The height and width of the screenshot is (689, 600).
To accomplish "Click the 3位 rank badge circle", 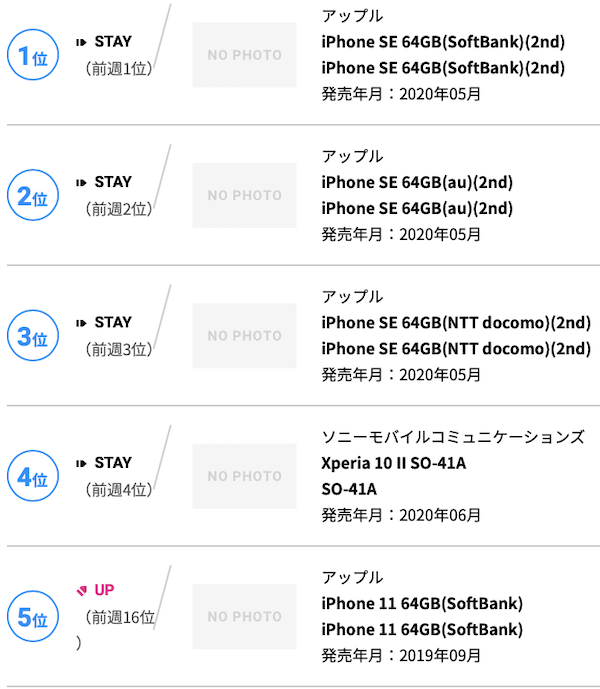I will pyautogui.click(x=33, y=336).
